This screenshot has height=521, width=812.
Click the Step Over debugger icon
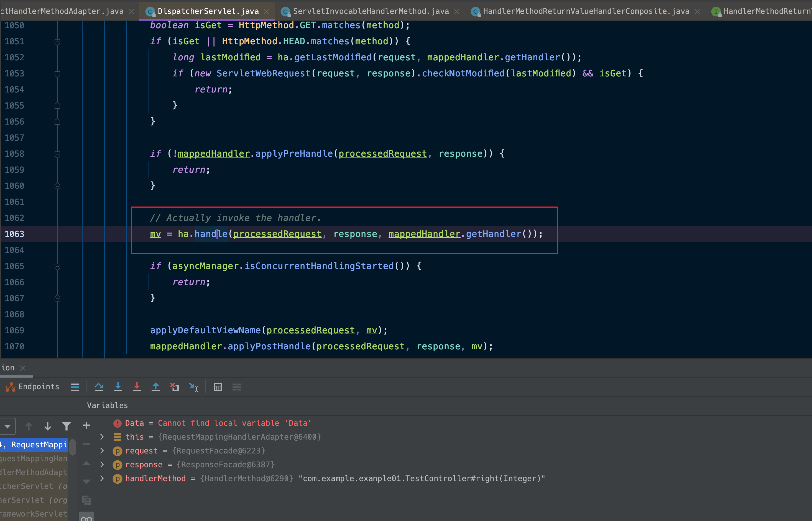tap(99, 387)
